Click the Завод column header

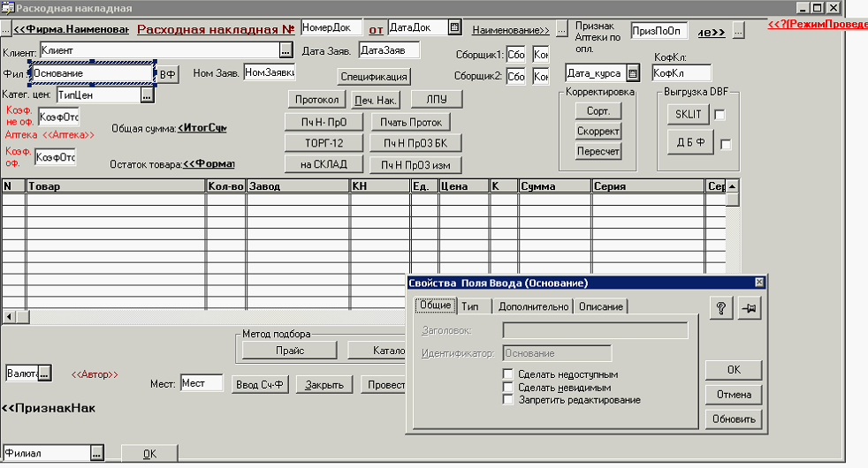pos(298,185)
